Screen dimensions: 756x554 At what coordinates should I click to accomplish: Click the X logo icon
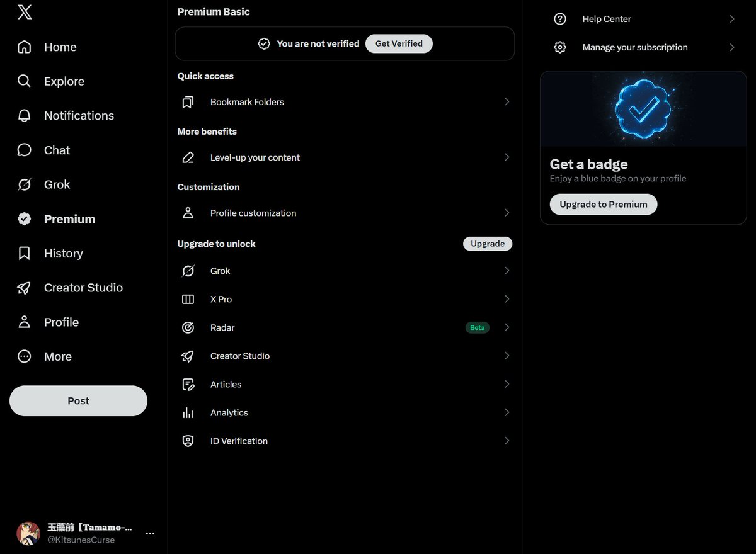[x=25, y=12]
